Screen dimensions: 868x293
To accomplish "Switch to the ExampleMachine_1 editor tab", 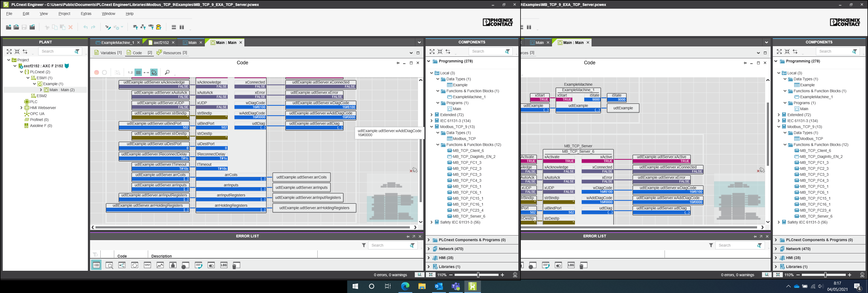I will pyautogui.click(x=117, y=43).
